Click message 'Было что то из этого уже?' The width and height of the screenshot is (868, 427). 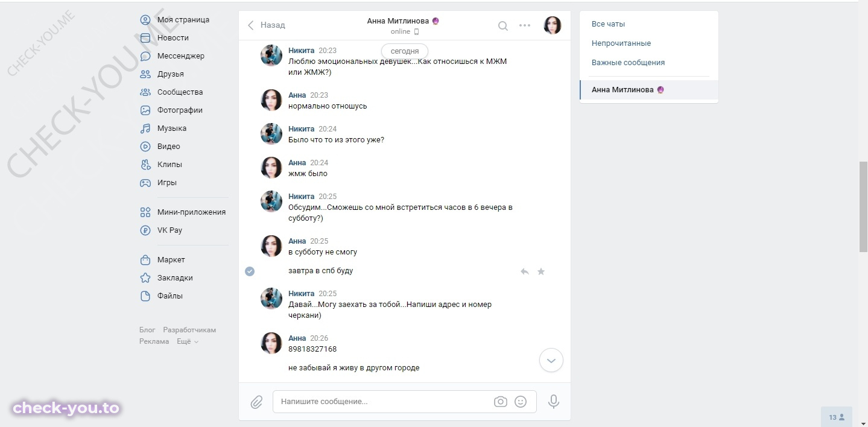click(x=336, y=140)
